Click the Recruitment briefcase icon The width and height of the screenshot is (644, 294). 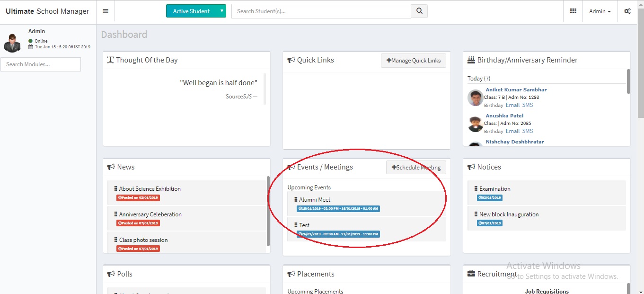(471, 274)
